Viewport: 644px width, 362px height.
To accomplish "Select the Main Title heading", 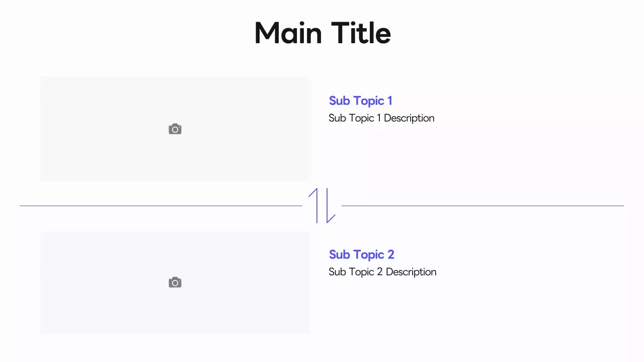I will (x=323, y=33).
